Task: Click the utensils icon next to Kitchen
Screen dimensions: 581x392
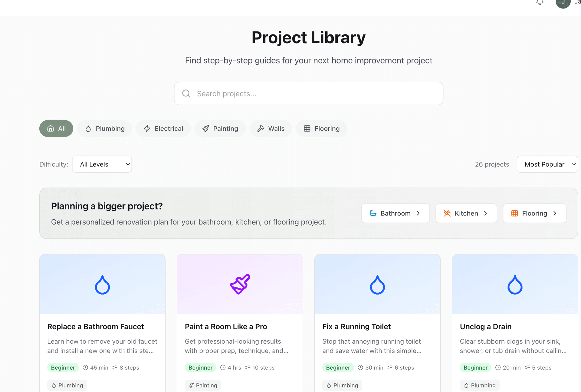Action: coord(447,213)
